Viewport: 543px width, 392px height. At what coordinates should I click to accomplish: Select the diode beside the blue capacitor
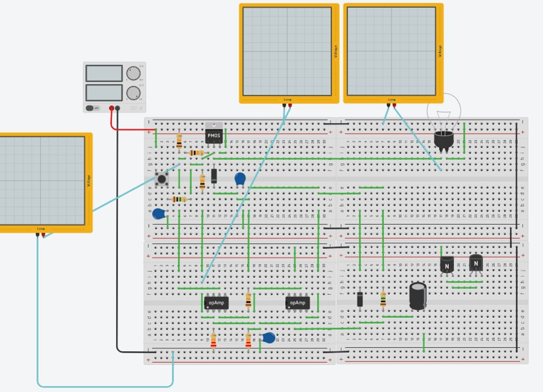pos(214,176)
